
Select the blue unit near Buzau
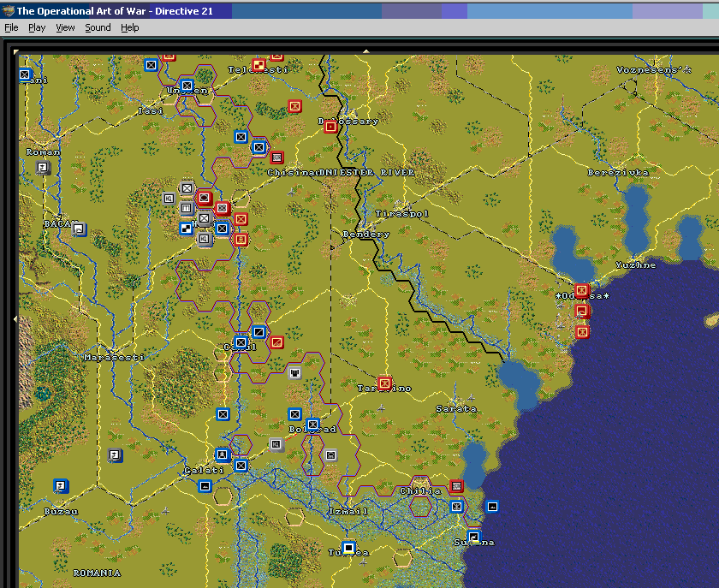click(x=61, y=485)
